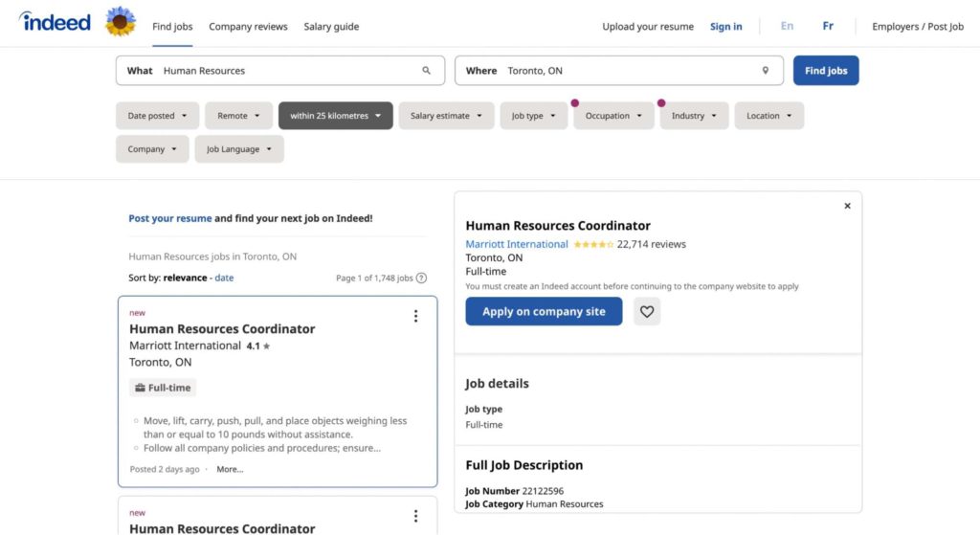Click the Indeed logo

point(55,22)
